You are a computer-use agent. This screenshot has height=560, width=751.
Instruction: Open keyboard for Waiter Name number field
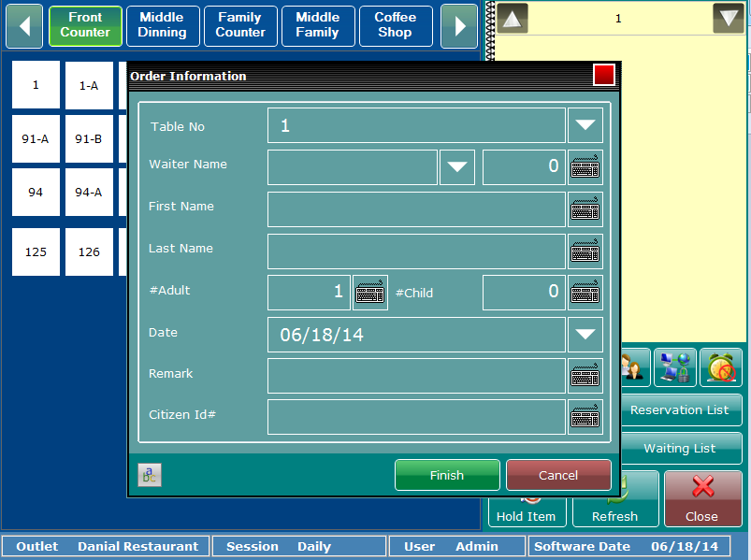coord(585,167)
